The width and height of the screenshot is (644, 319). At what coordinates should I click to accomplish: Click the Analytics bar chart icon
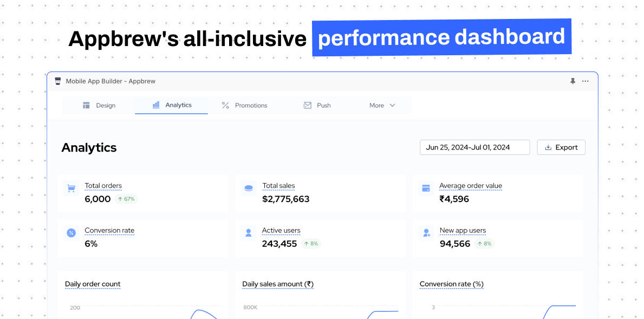pyautogui.click(x=156, y=105)
